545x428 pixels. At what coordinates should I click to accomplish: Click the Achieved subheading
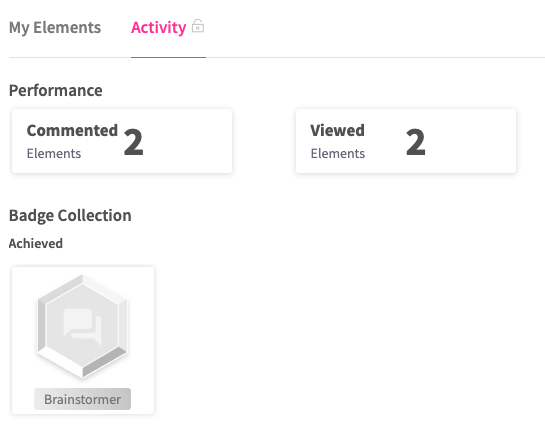[x=36, y=243]
